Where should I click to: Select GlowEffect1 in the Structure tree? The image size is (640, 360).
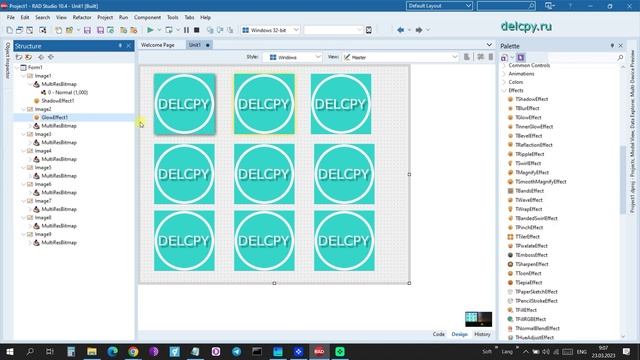[x=55, y=118]
